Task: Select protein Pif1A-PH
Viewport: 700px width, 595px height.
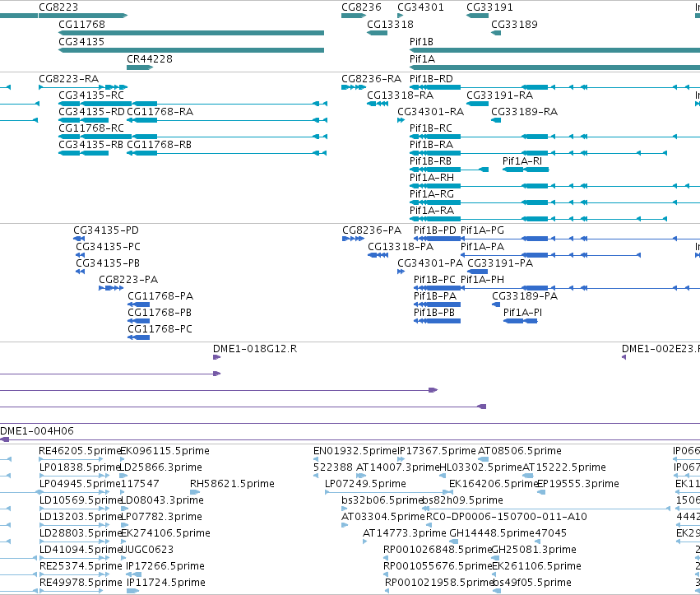Action: (x=482, y=280)
